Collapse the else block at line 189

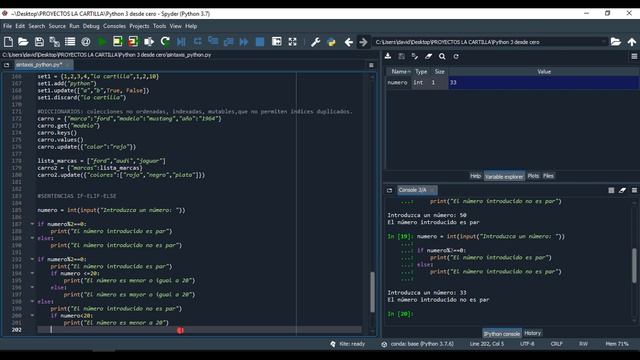coord(32,238)
